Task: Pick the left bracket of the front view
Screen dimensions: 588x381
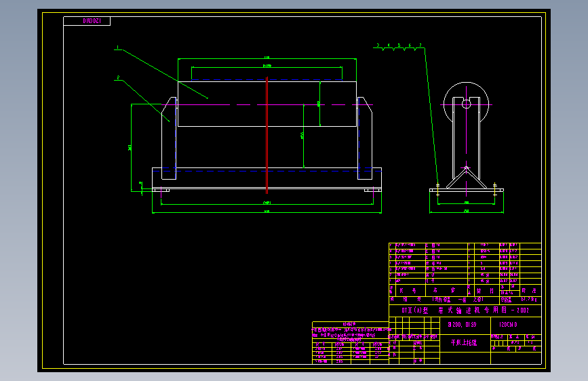Action: coord(169,138)
